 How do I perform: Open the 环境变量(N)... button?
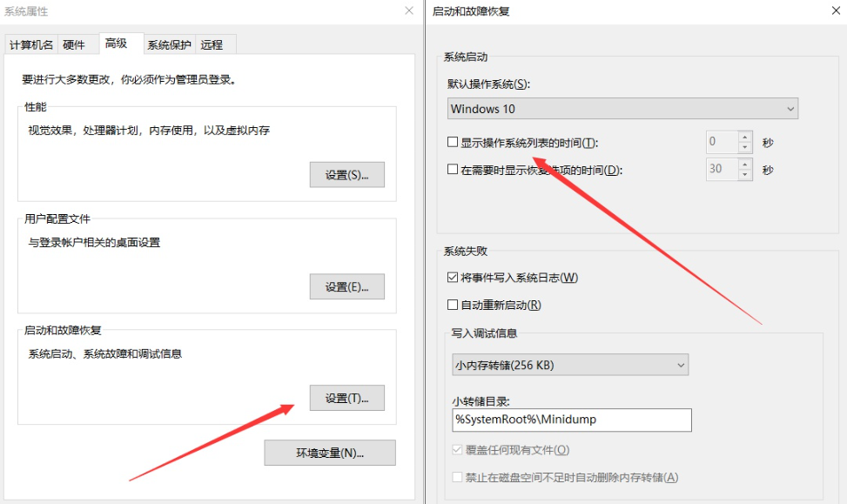point(329,453)
